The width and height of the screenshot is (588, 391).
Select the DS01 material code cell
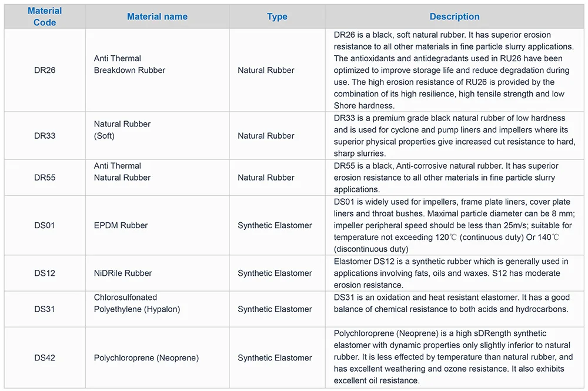pyautogui.click(x=45, y=225)
